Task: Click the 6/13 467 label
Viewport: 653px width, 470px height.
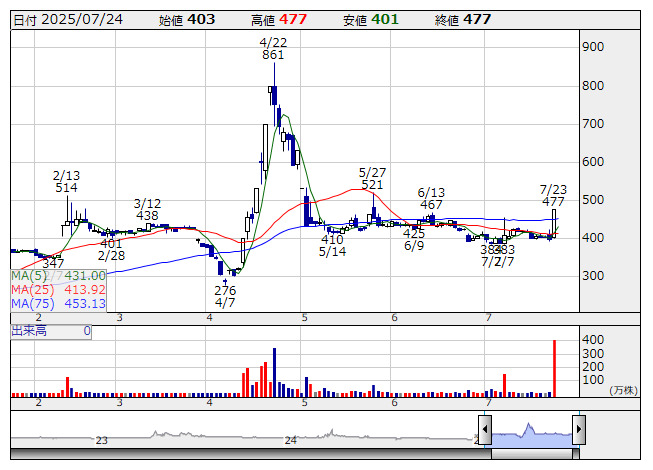Action: [x=431, y=199]
